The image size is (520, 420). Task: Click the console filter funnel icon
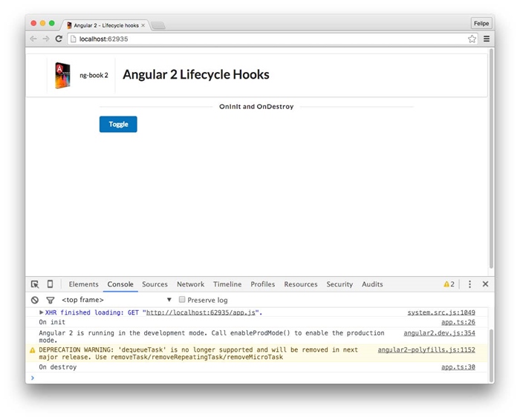(x=50, y=300)
